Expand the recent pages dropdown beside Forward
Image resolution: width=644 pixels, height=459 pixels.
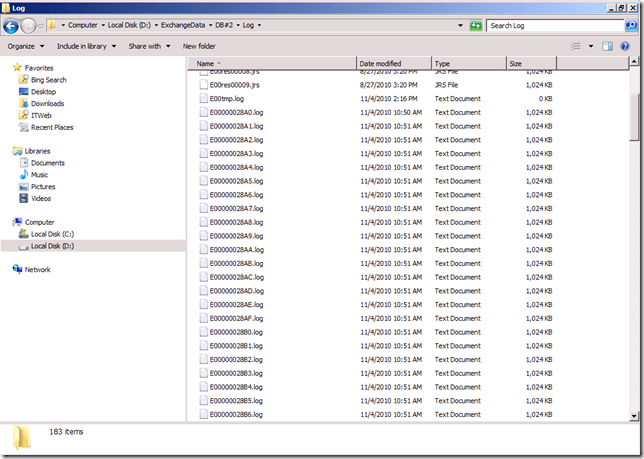coord(40,26)
